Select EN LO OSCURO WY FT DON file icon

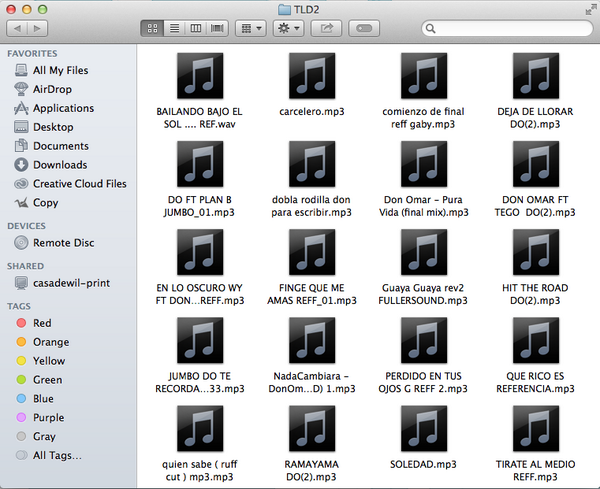pos(200,252)
